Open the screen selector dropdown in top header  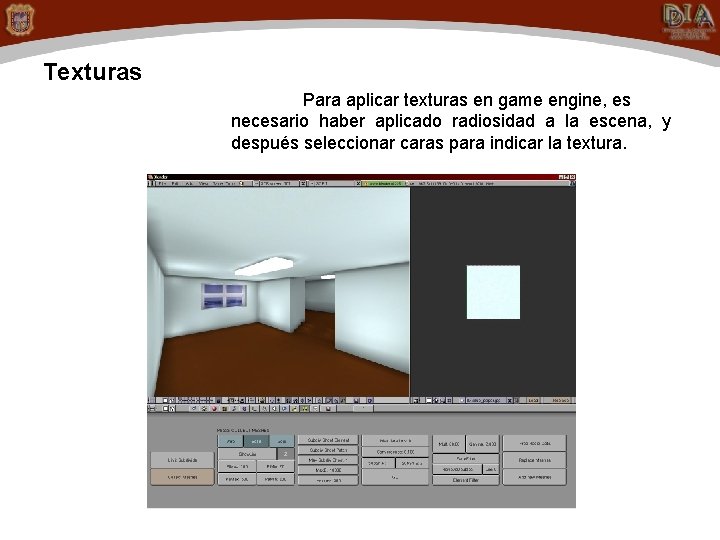point(257,183)
